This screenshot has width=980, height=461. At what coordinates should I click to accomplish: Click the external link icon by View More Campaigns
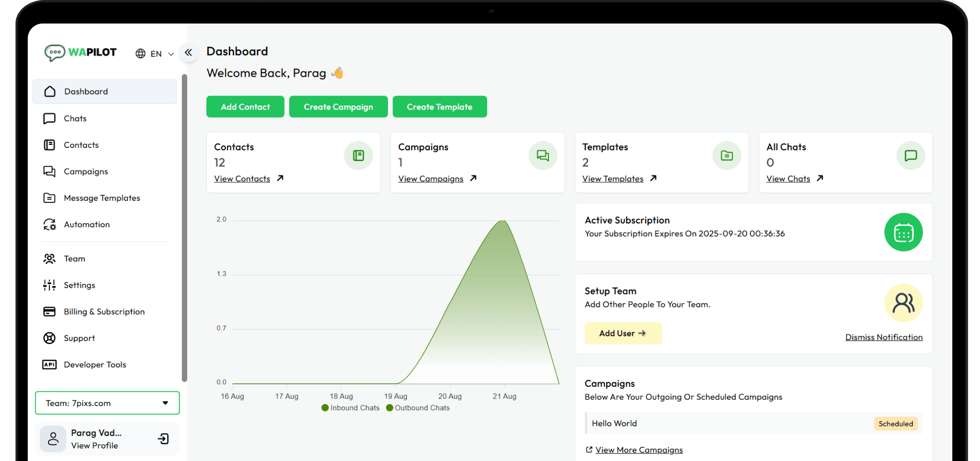[589, 450]
